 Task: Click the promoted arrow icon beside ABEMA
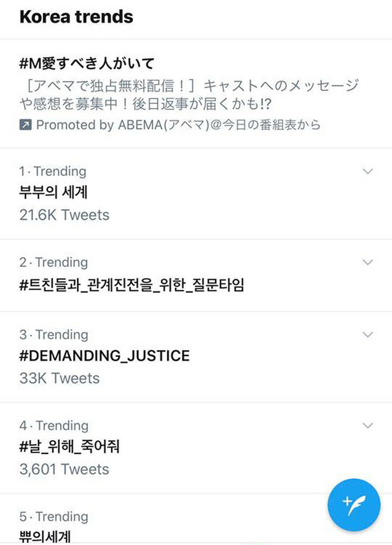[x=25, y=125]
